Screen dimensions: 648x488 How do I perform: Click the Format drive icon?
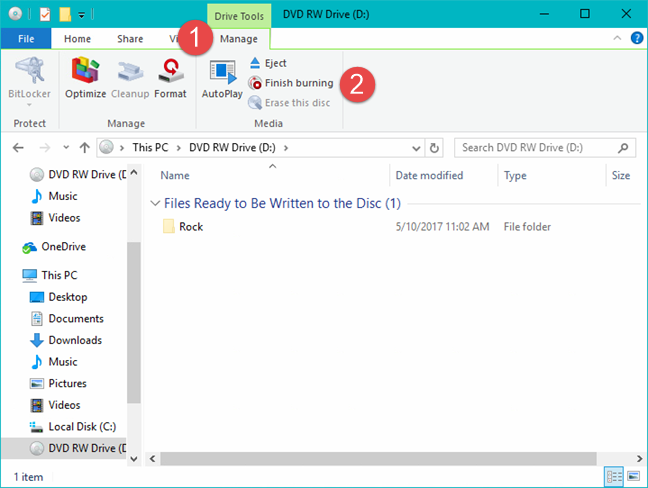170,78
